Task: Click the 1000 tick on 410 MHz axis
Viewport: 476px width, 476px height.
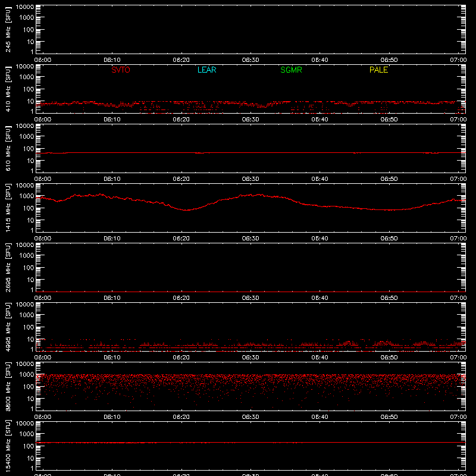Action: [x=27, y=77]
